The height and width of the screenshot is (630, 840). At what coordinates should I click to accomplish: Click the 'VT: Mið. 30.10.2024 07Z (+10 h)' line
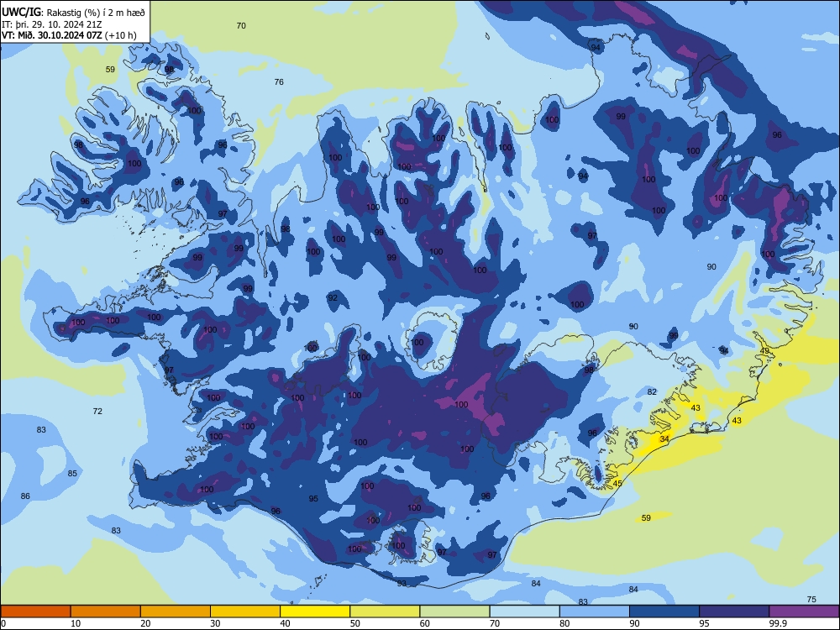(x=69, y=35)
